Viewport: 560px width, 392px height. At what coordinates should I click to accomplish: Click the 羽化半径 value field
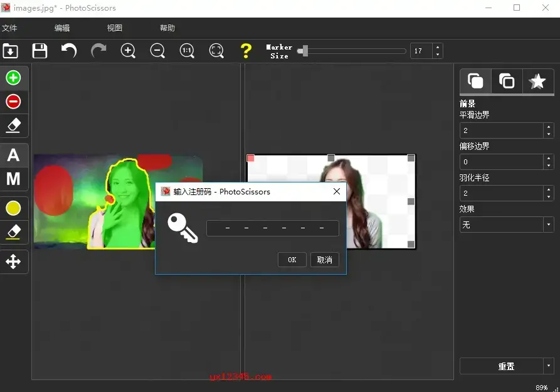pyautogui.click(x=502, y=193)
